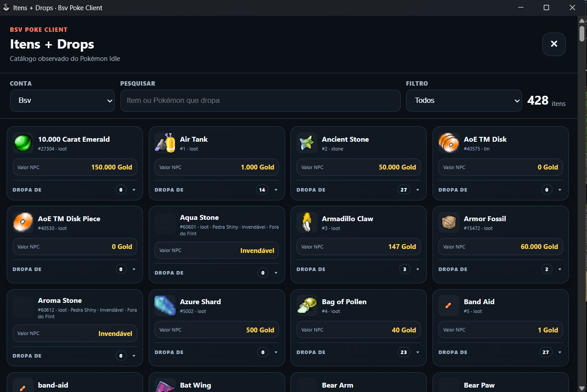587x392 pixels.
Task: Click the 60.000 Gold value on Armor Fossil
Action: 539,247
